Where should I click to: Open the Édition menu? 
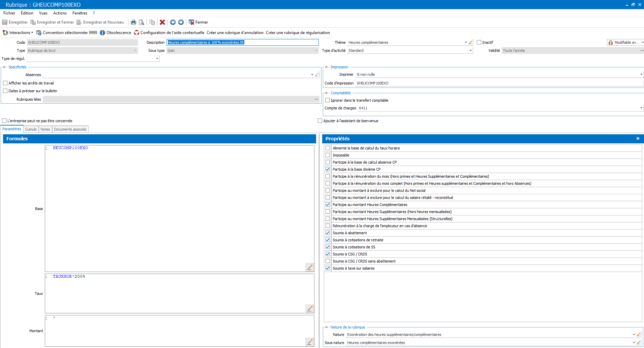(x=27, y=13)
